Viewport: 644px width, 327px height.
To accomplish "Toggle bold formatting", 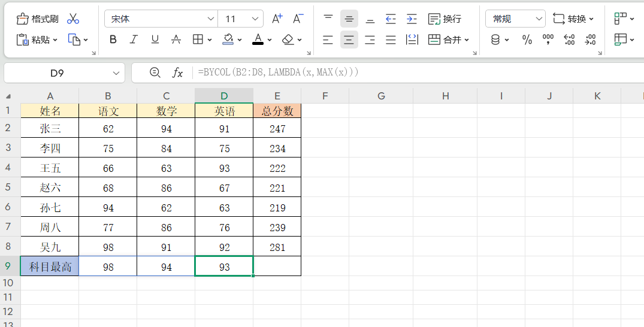I will (x=113, y=40).
